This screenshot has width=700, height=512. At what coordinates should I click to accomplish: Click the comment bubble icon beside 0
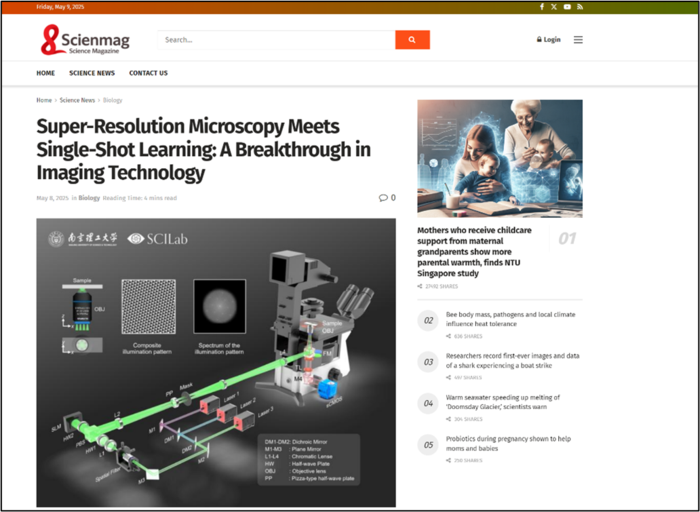pyautogui.click(x=383, y=198)
